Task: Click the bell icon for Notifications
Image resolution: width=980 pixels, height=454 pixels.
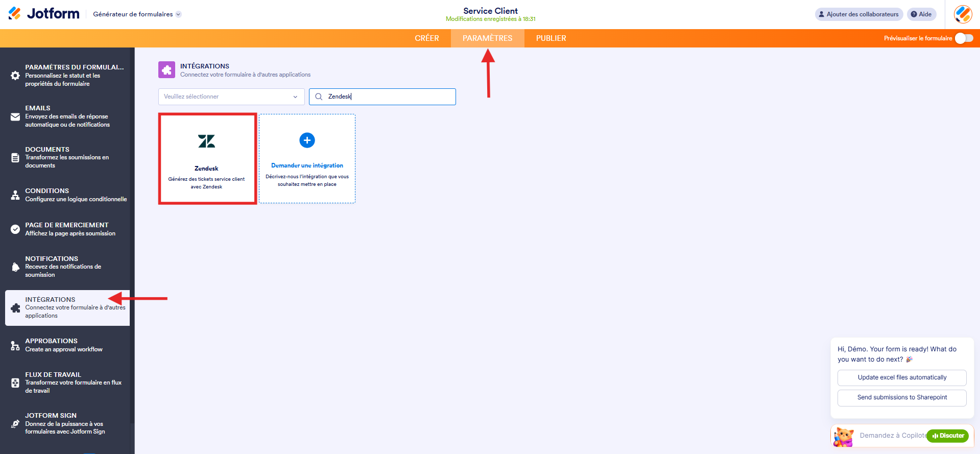Action: coord(15,267)
